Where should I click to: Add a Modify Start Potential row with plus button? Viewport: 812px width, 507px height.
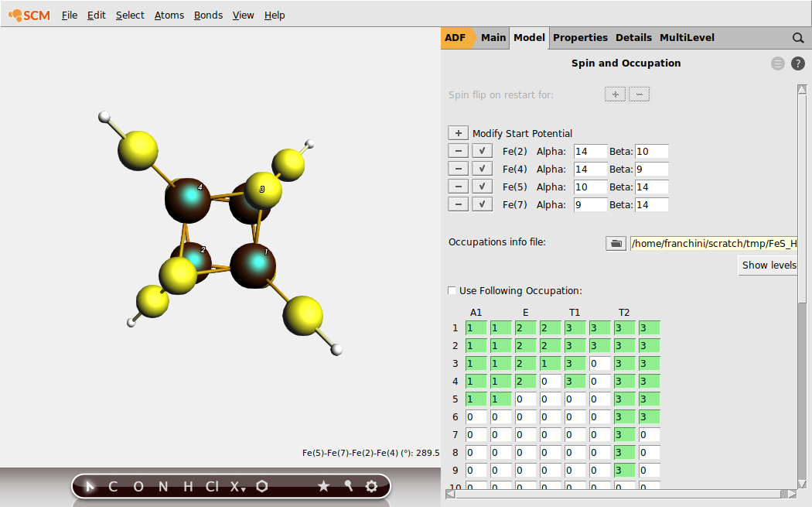point(458,132)
